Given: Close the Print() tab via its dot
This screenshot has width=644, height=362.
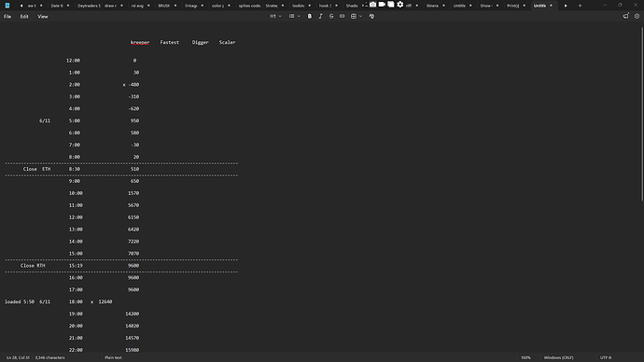Looking at the screenshot, I should (x=525, y=6).
